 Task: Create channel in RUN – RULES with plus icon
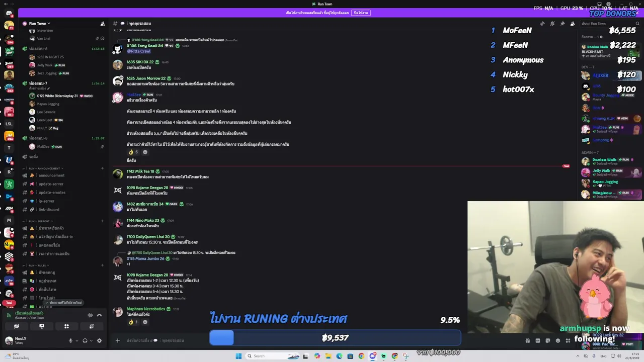click(102, 265)
